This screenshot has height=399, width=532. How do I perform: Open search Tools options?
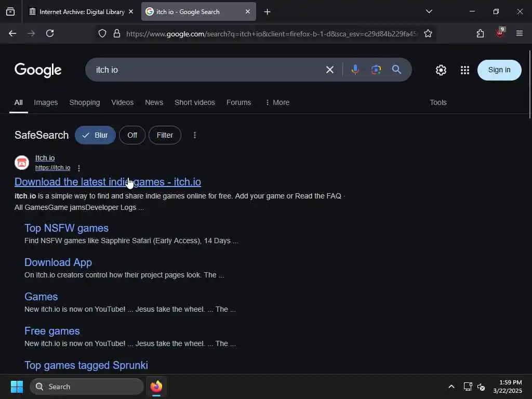pyautogui.click(x=438, y=102)
